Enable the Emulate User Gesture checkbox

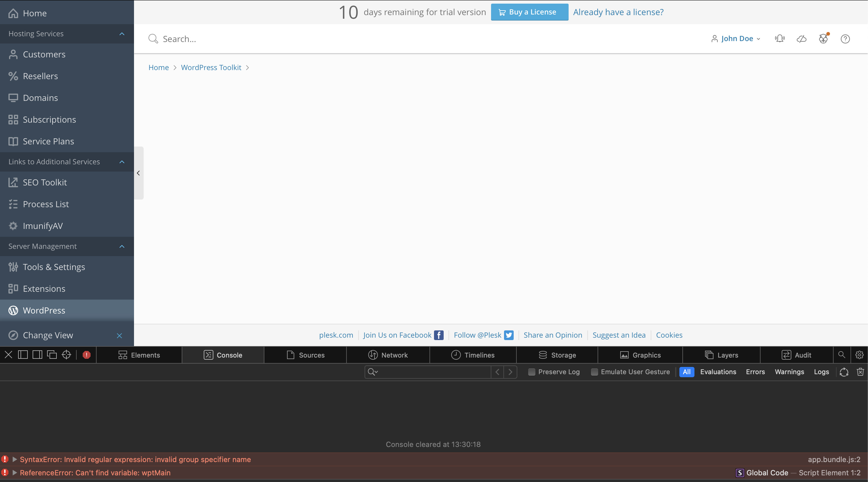point(594,372)
